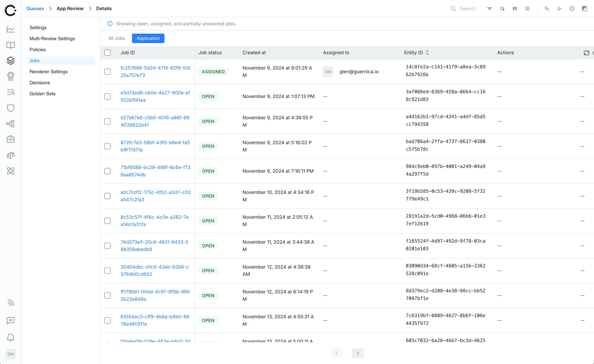Open the list search icon in sidebar
594x364 pixels.
tap(11, 92)
